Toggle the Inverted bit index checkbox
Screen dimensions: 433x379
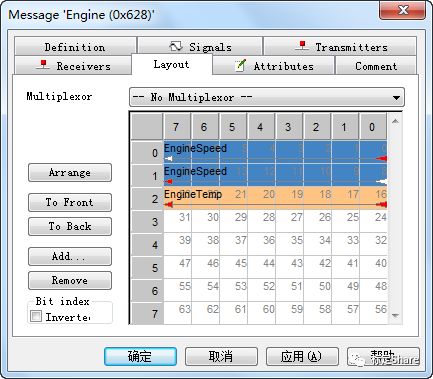click(36, 316)
